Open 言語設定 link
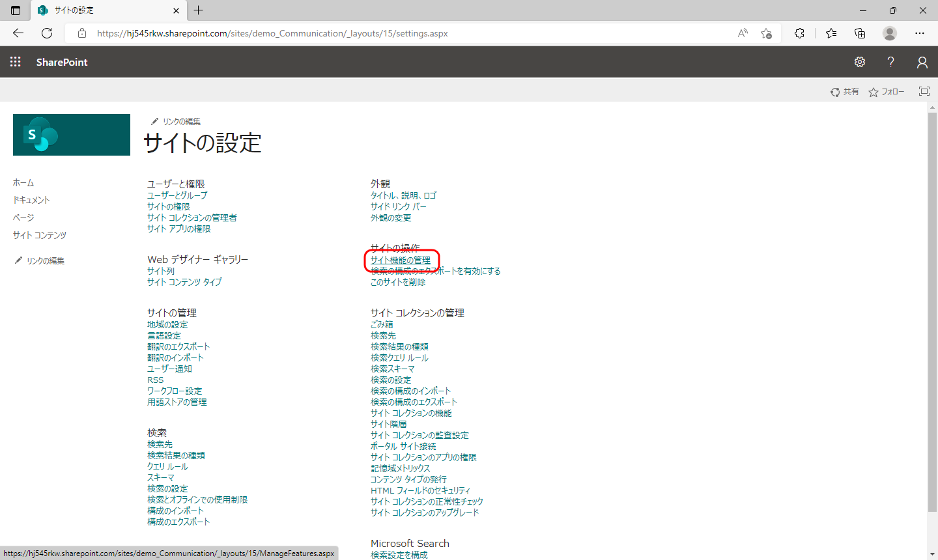The width and height of the screenshot is (938, 560). (164, 335)
